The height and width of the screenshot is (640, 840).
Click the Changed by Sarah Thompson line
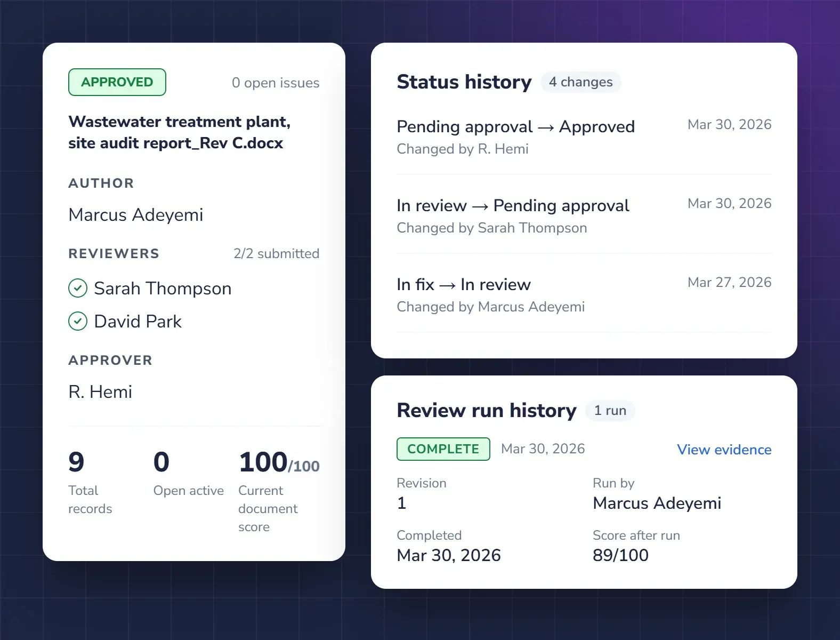[492, 228]
